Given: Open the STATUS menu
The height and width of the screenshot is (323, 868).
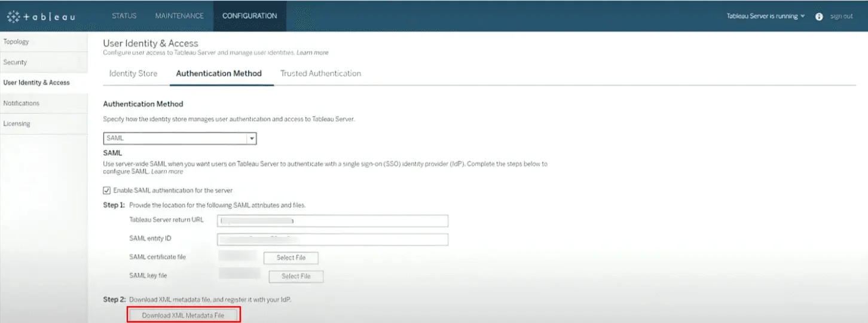Looking at the screenshot, I should [124, 16].
